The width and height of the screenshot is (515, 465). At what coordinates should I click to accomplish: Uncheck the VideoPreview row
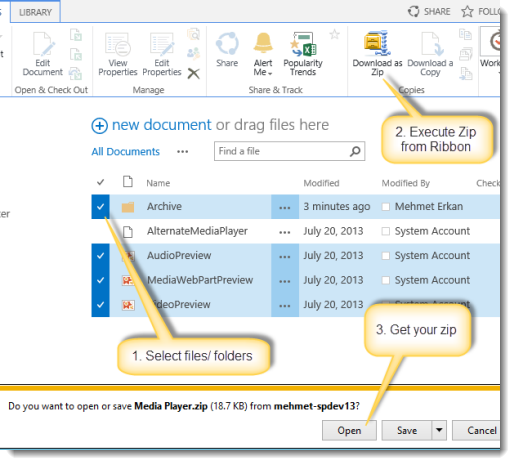tap(100, 305)
